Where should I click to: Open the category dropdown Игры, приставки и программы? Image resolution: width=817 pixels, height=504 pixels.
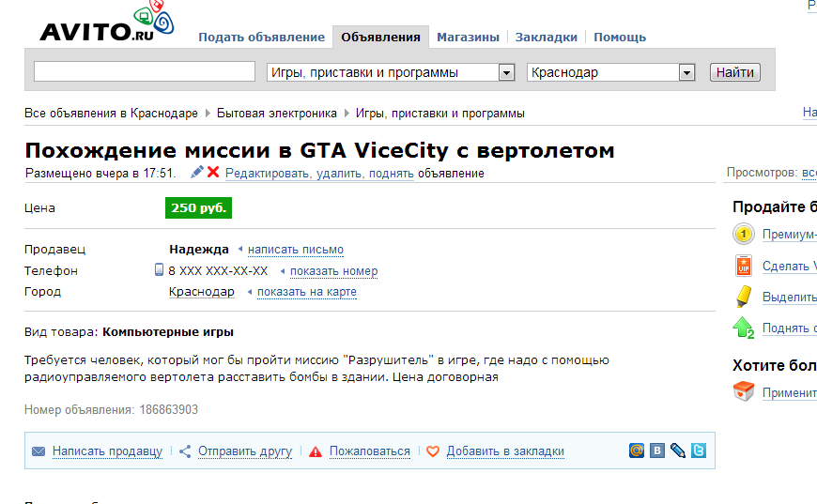pos(391,72)
